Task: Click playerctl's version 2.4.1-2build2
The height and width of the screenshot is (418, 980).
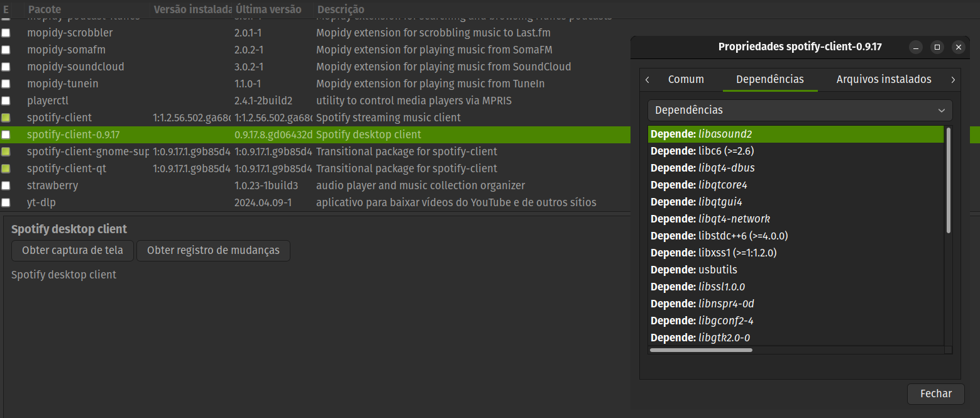Action: (263, 101)
